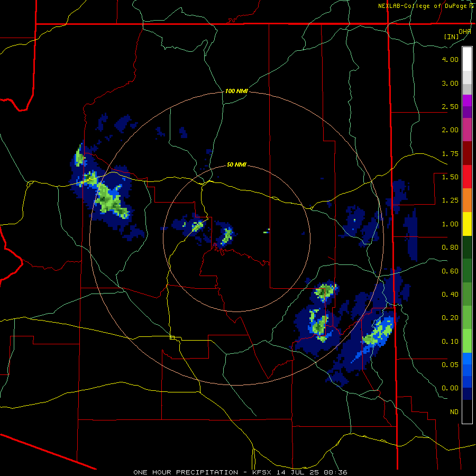Click the 0.60 legend value
Image resolution: width=476 pixels, height=476 pixels.
click(450, 271)
